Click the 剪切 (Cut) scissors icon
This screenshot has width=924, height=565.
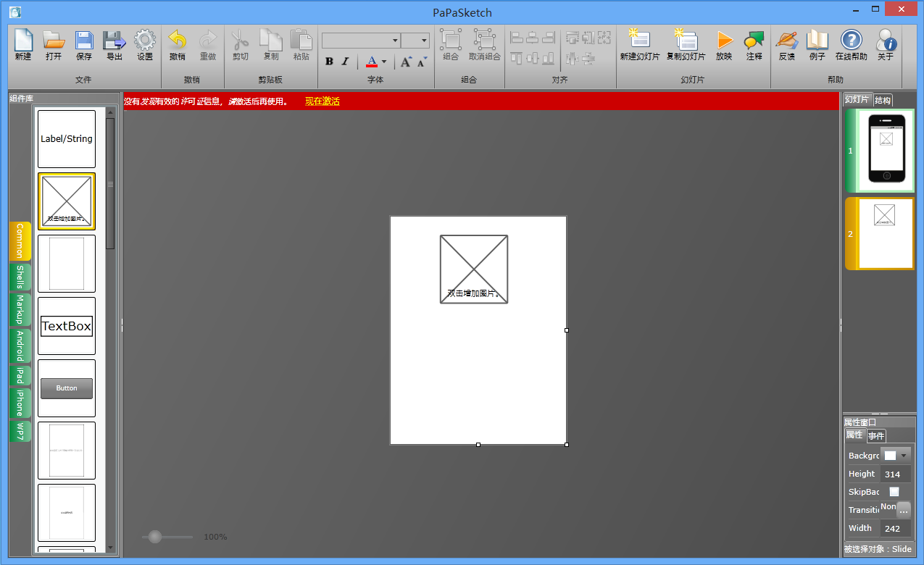coord(240,40)
